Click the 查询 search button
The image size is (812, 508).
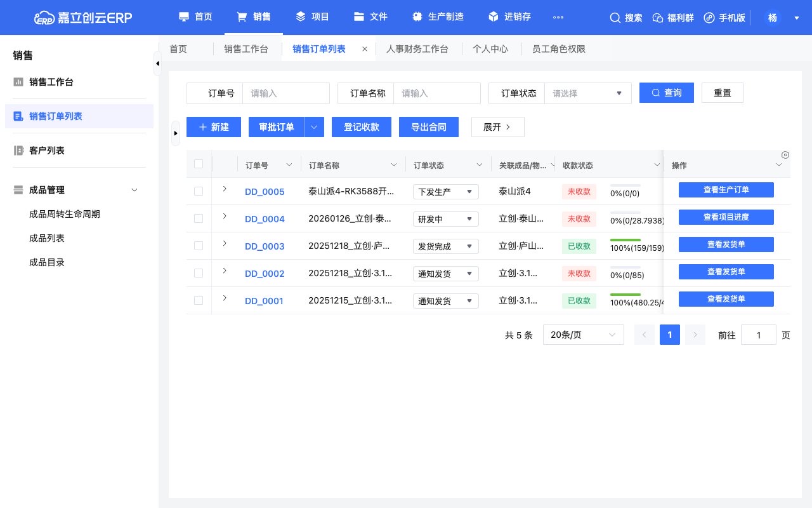point(667,93)
